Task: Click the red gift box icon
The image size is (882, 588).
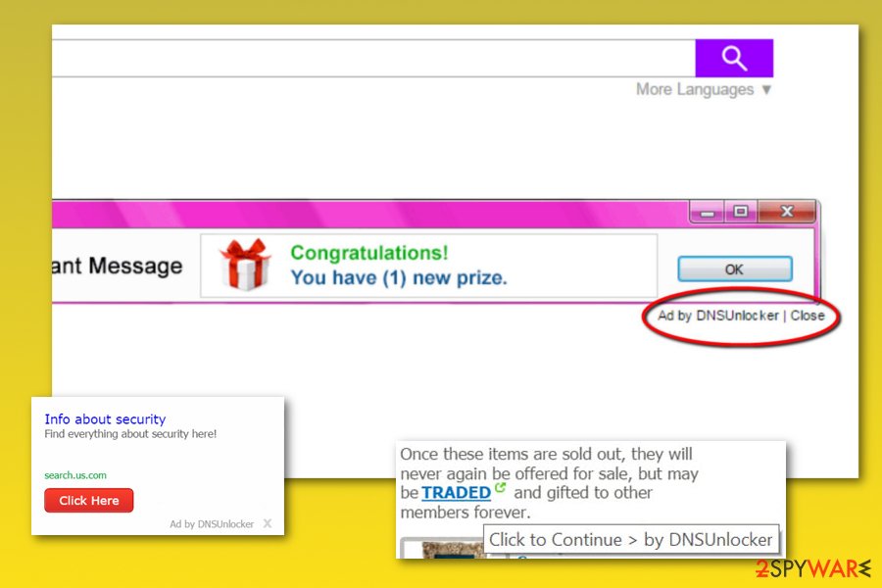Action: [245, 265]
